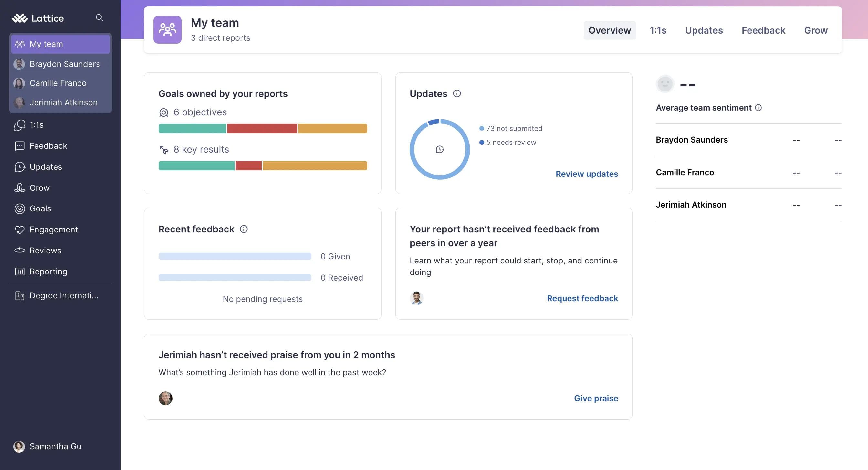868x470 pixels.
Task: Click the Engagement heart icon
Action: (19, 230)
